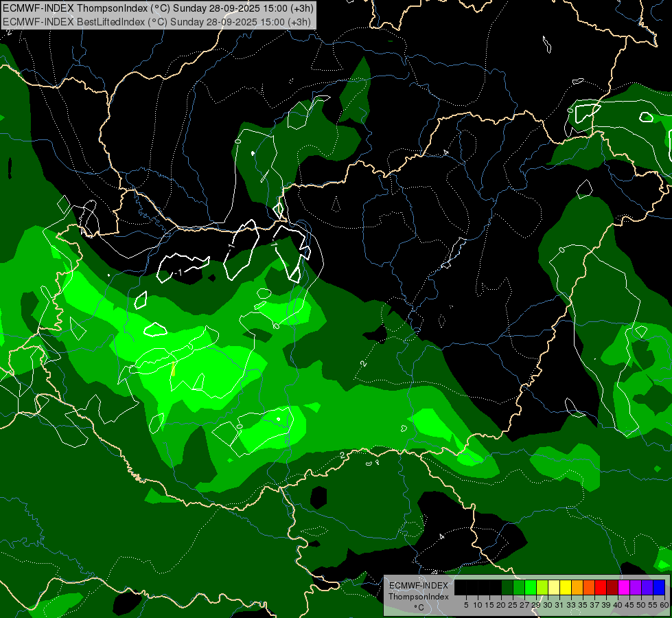Viewport: 672px width, 618px height.
Task: Select the medium green 25–27 legend swatch
Action: (x=518, y=587)
